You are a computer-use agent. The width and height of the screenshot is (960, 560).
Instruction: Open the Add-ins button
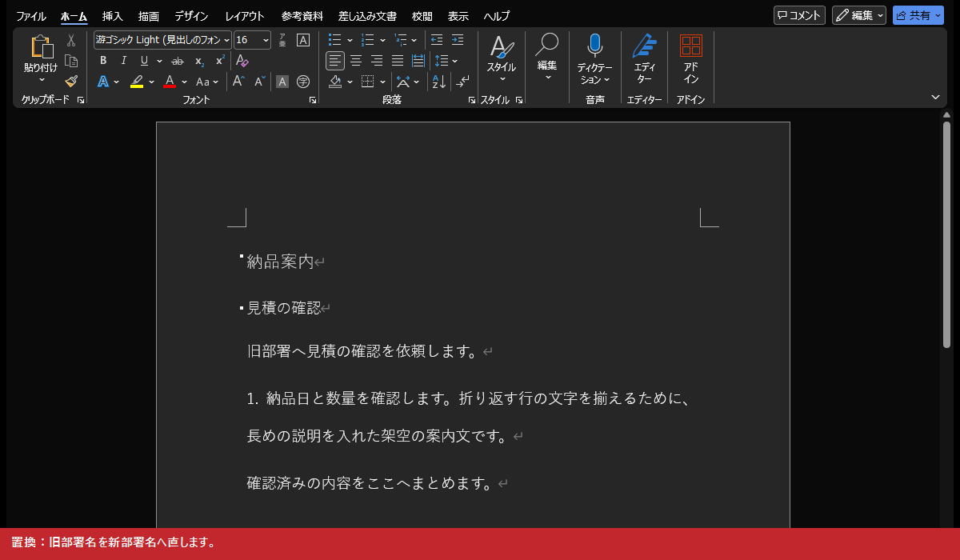pos(691,60)
